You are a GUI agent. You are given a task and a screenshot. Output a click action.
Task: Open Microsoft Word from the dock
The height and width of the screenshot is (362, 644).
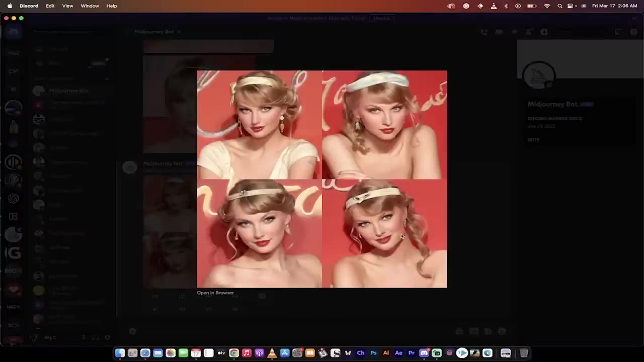click(348, 353)
